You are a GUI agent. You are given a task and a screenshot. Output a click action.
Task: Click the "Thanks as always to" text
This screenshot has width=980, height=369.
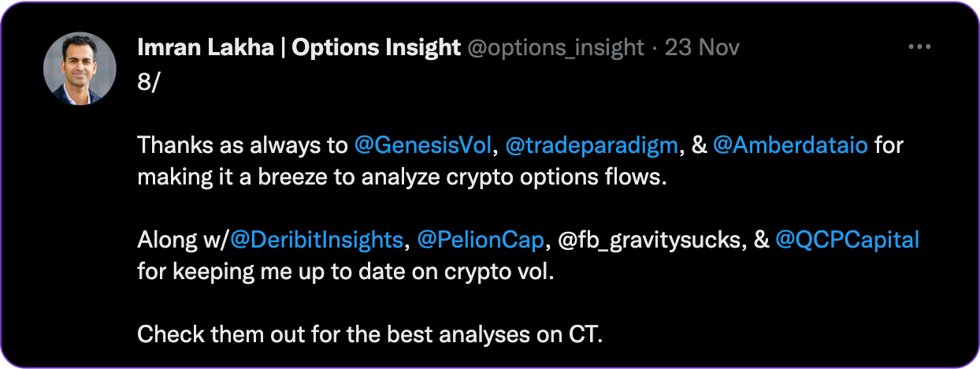pos(243,146)
